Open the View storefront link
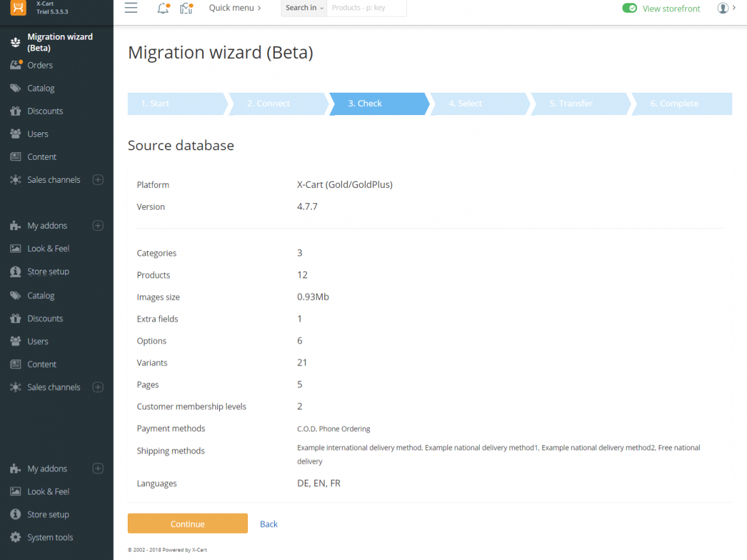This screenshot has width=747, height=560. [671, 8]
